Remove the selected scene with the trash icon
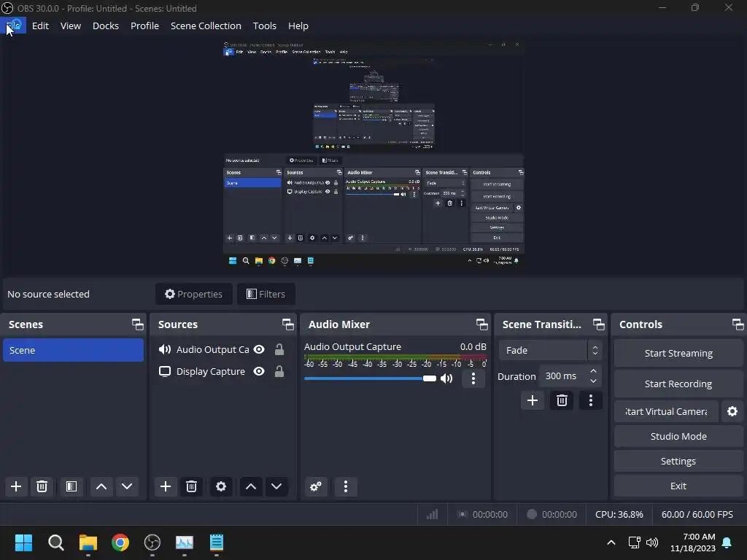Image resolution: width=747 pixels, height=560 pixels. pyautogui.click(x=42, y=486)
